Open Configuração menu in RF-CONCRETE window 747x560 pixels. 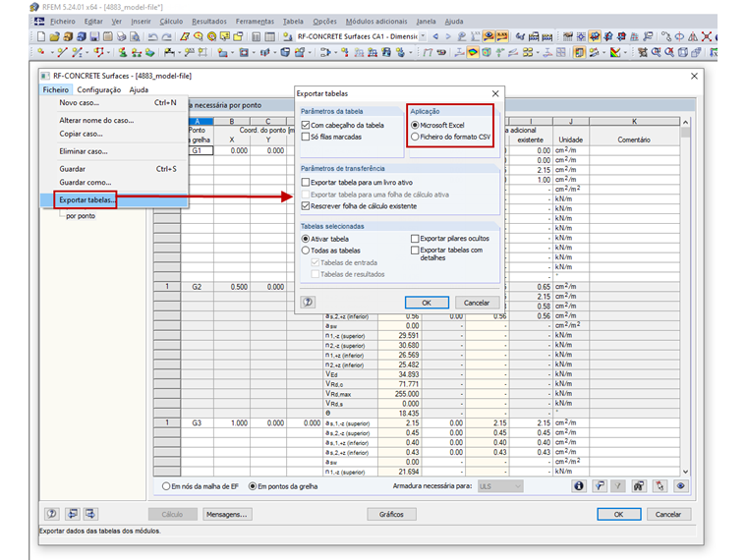point(99,89)
